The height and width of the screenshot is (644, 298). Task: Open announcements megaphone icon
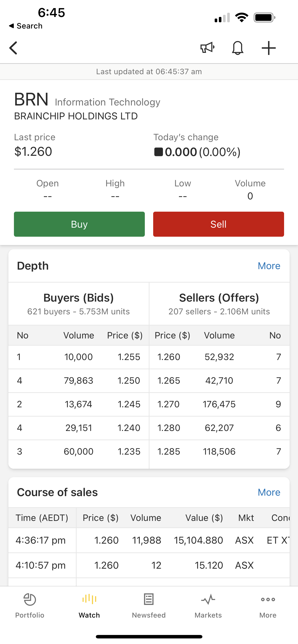[x=207, y=48]
